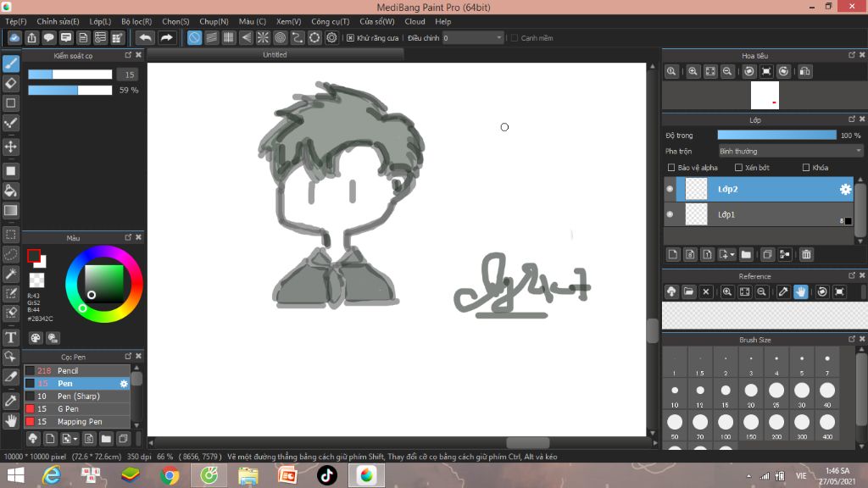Select the G Pen brush

[77, 409]
